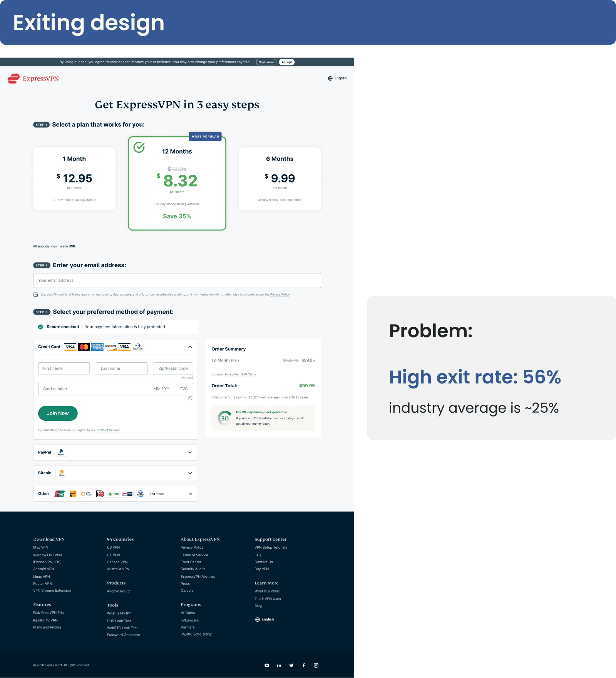The width and height of the screenshot is (616, 678).
Task: Click the globe language icon in header
Action: (330, 79)
